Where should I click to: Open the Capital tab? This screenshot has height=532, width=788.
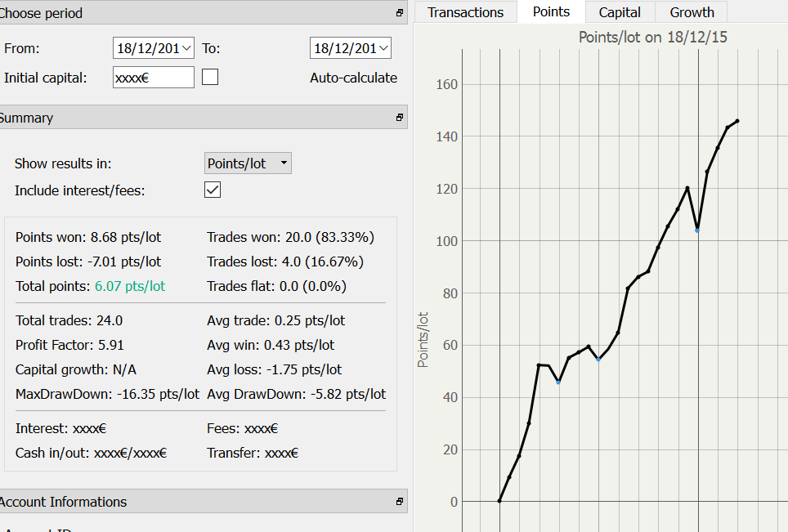click(620, 12)
